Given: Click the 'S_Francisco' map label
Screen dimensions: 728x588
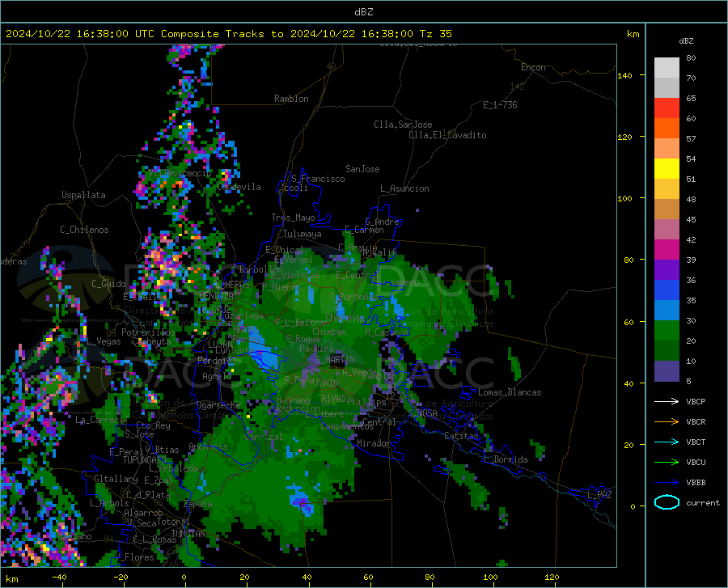Looking at the screenshot, I should click(318, 179).
